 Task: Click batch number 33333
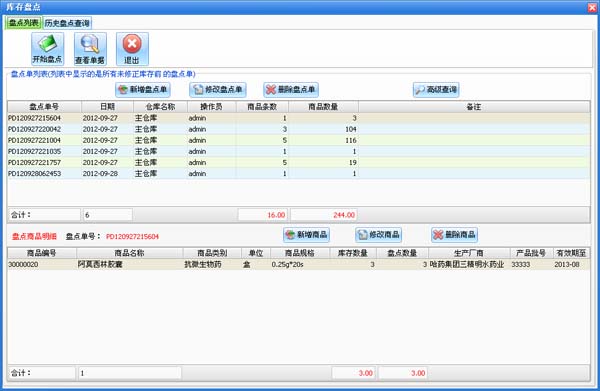point(520,264)
